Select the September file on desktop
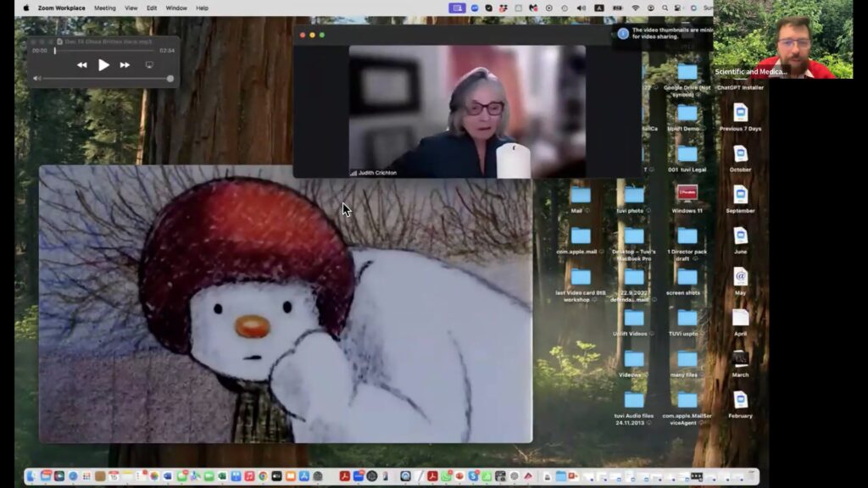Viewport: 868px width, 488px height. [740, 198]
